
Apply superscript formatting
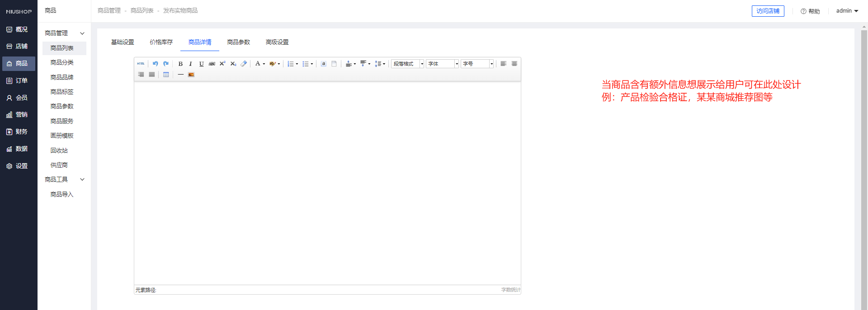coord(222,64)
